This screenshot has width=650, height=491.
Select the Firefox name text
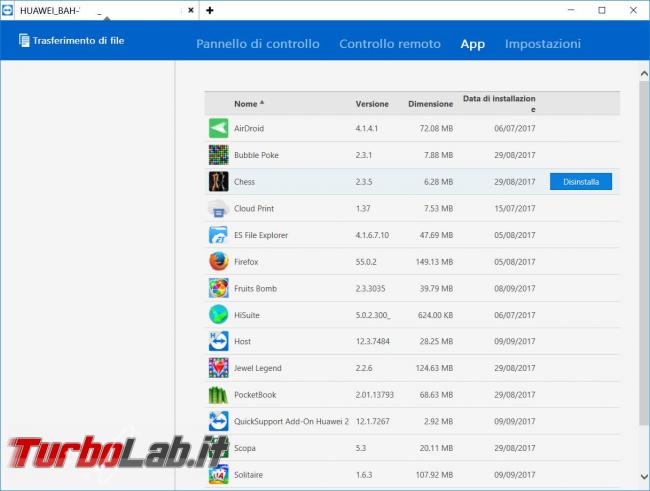[246, 262]
